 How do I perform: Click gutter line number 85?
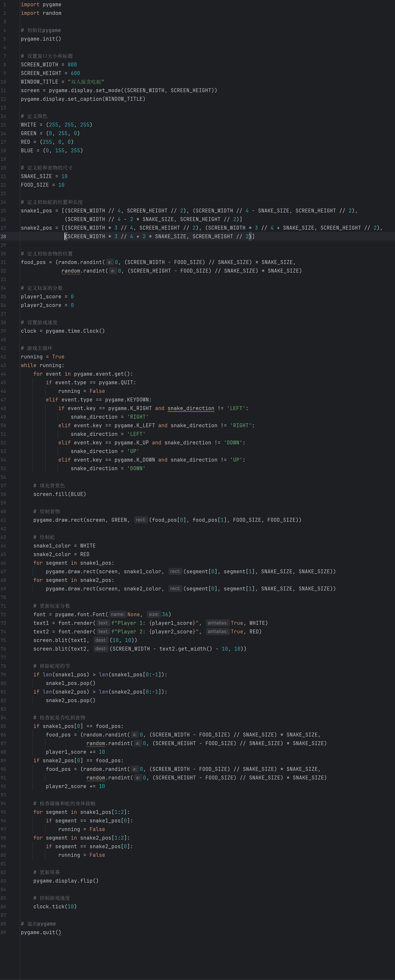(x=3, y=726)
